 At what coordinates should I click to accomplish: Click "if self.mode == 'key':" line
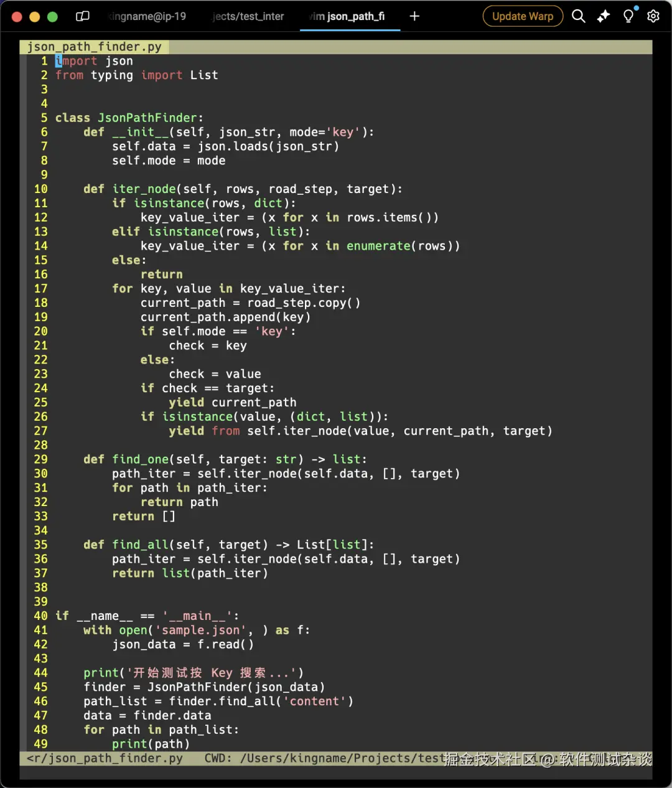218,331
